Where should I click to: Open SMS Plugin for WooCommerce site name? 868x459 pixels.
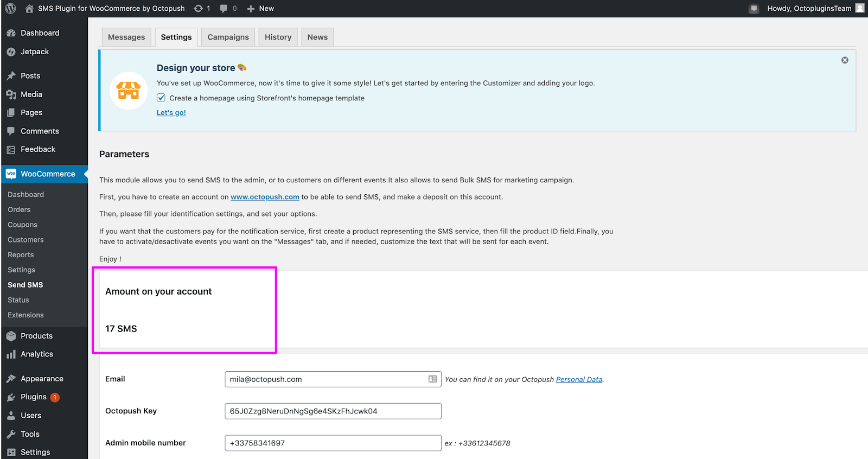tap(111, 9)
